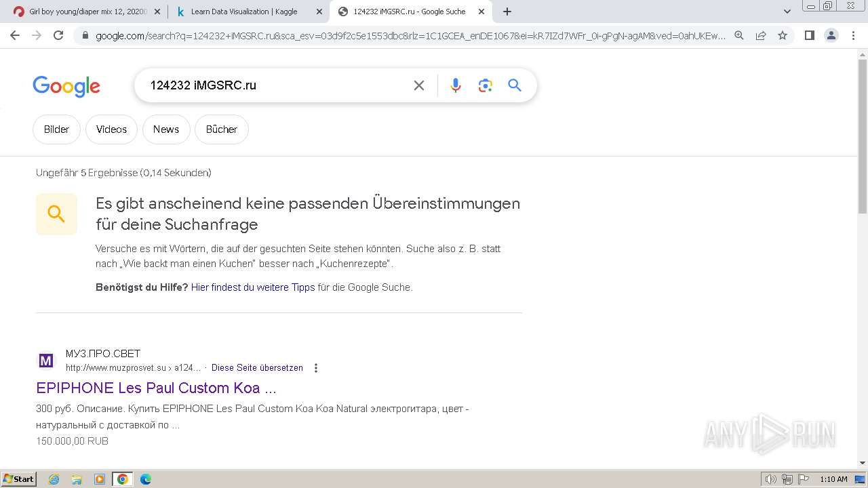This screenshot has height=488, width=868.
Task: Click Chrome icon in taskbar
Action: pos(123,479)
